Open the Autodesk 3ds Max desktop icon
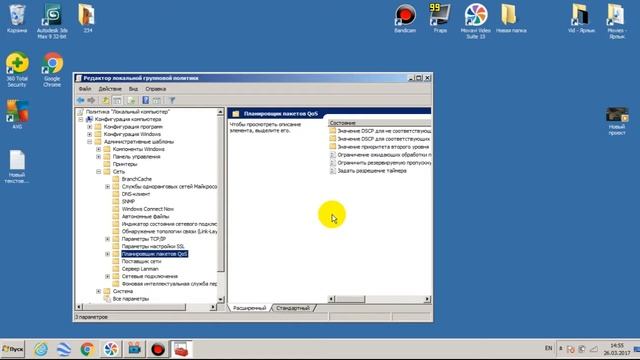The width and height of the screenshot is (640, 360). (52, 22)
